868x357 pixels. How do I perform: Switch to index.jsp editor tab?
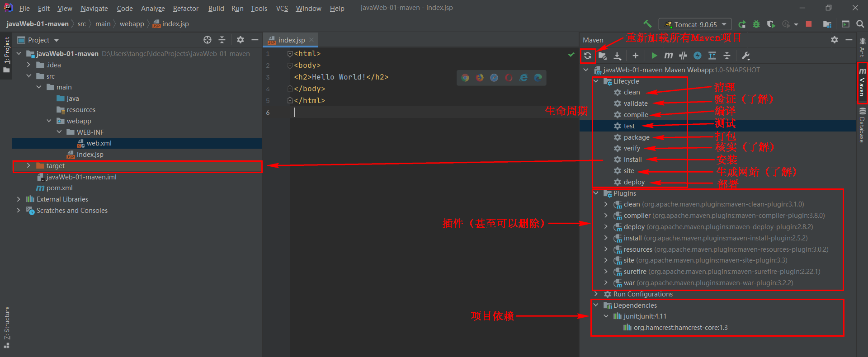coord(292,40)
